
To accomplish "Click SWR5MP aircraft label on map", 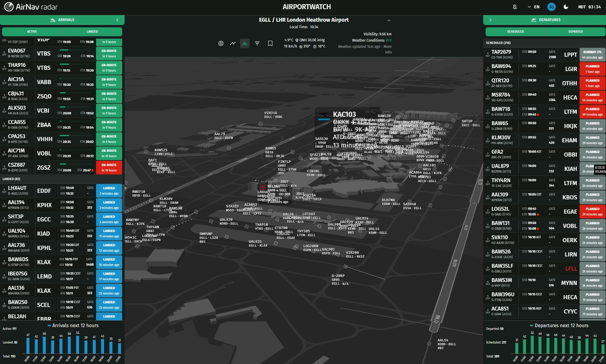I will [209, 238].
